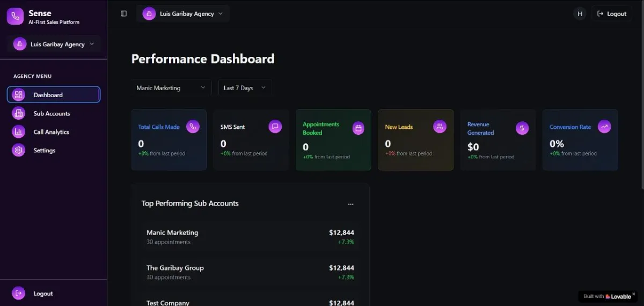This screenshot has width=644, height=306.
Task: Close the Built with Lovable badge
Action: pos(633,294)
